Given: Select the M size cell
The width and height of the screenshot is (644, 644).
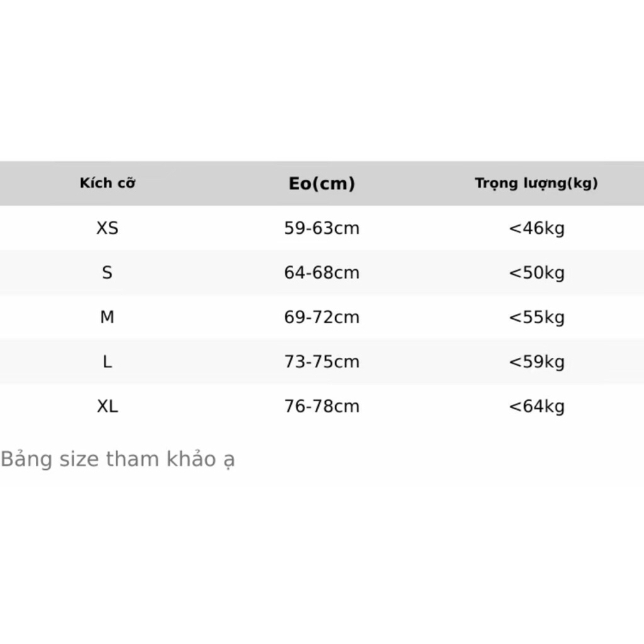Looking at the screenshot, I should coord(107,317).
